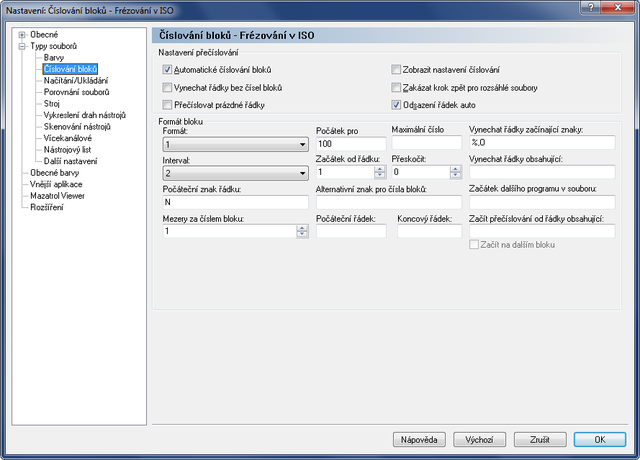Expand the Obecné tree node
The height and width of the screenshot is (460, 640).
(22, 35)
